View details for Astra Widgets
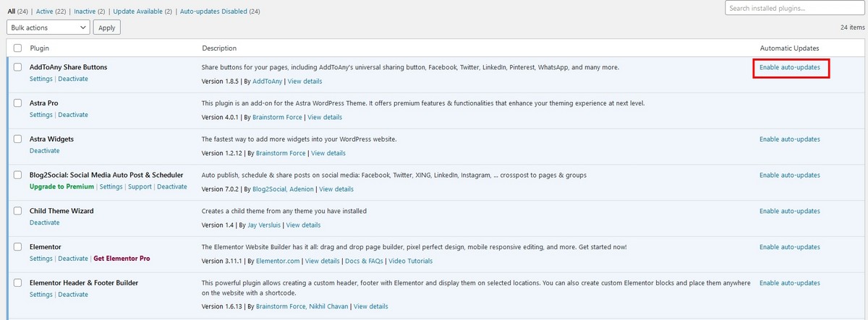Image resolution: width=868 pixels, height=320 pixels. tap(328, 153)
